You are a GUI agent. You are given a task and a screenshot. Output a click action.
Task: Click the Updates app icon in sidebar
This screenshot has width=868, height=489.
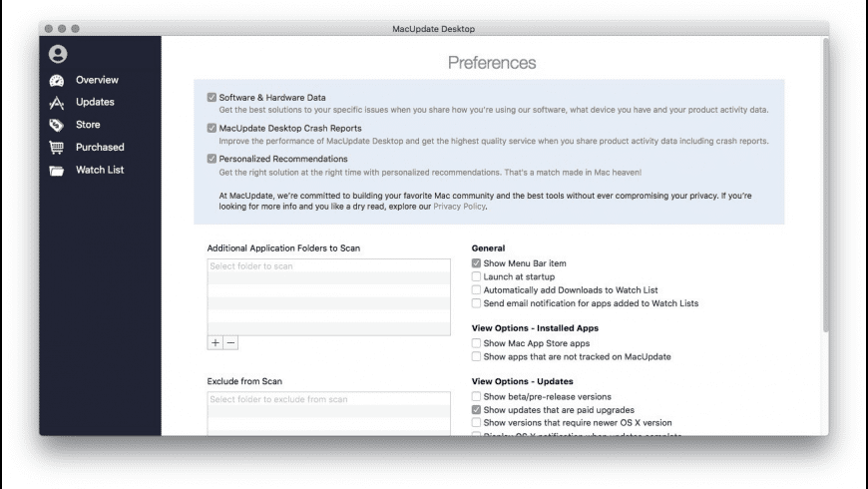tap(57, 103)
